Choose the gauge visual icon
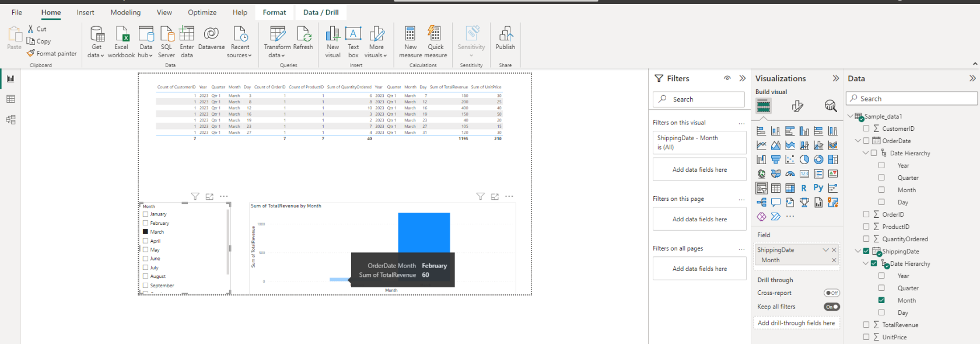This screenshot has height=344, width=980. (790, 173)
